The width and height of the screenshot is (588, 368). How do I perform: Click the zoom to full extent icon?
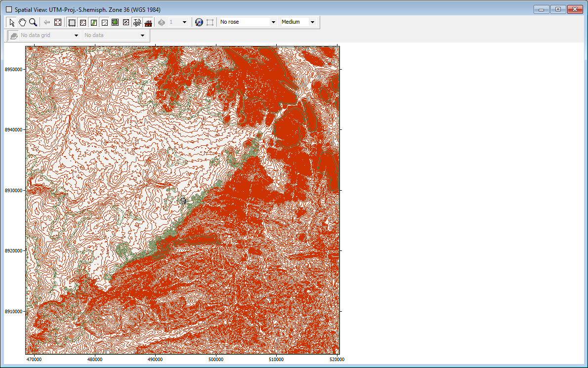point(58,22)
